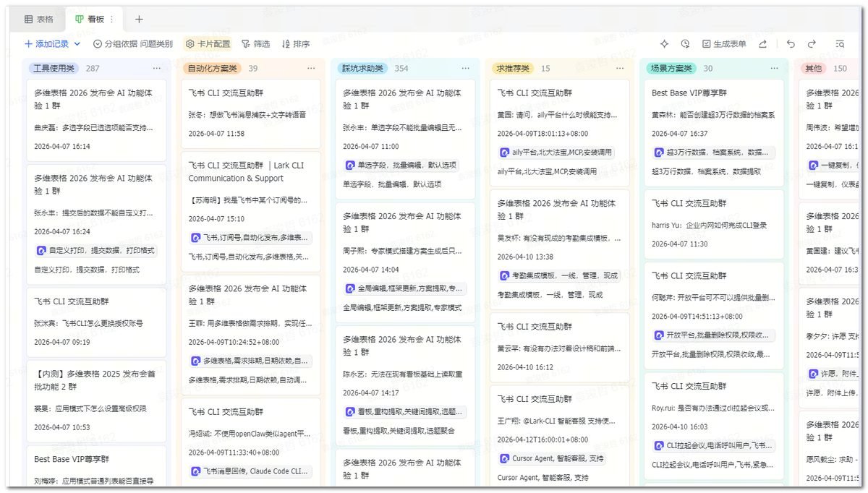Click the 场景方案类 group label

[x=671, y=68]
